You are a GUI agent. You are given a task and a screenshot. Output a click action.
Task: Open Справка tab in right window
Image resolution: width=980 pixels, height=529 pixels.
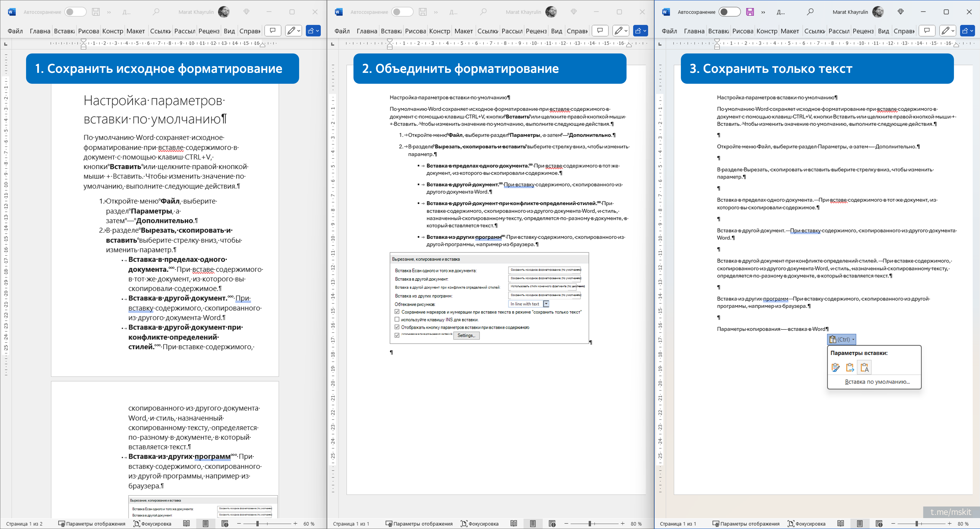coord(904,31)
